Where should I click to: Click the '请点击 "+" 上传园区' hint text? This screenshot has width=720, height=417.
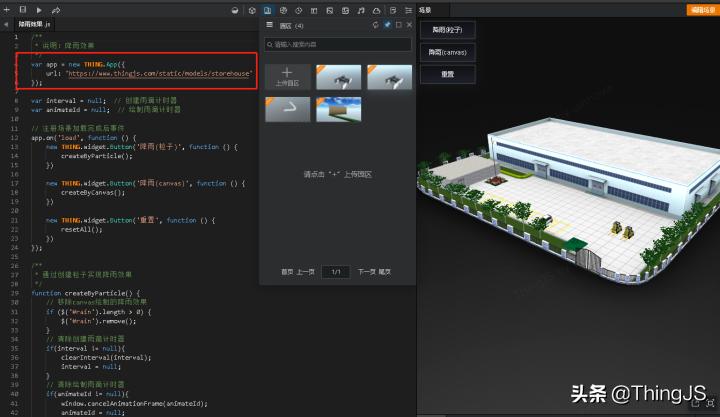click(338, 175)
